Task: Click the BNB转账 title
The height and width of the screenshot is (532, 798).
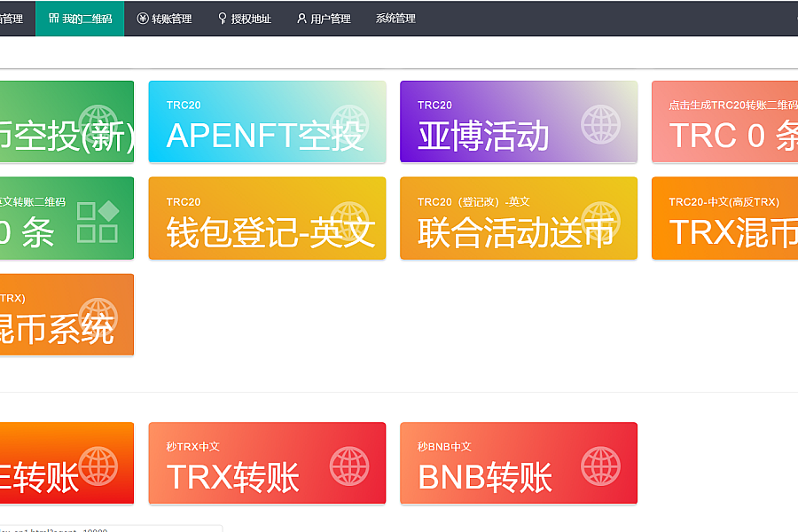Action: (x=484, y=478)
